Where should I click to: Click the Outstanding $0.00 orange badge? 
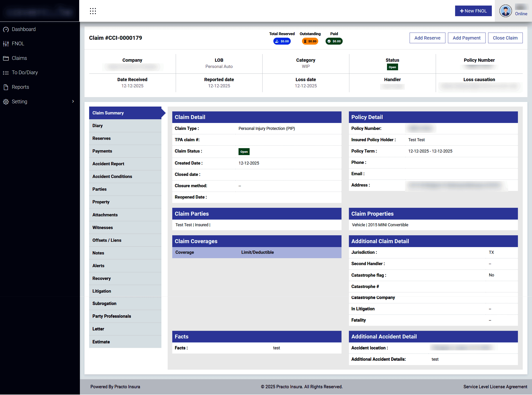coord(310,41)
